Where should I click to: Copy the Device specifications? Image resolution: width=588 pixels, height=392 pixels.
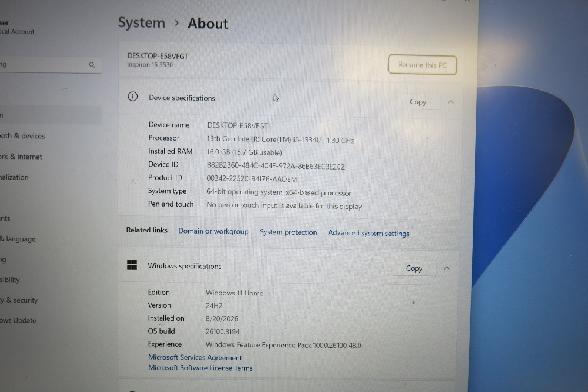(418, 102)
